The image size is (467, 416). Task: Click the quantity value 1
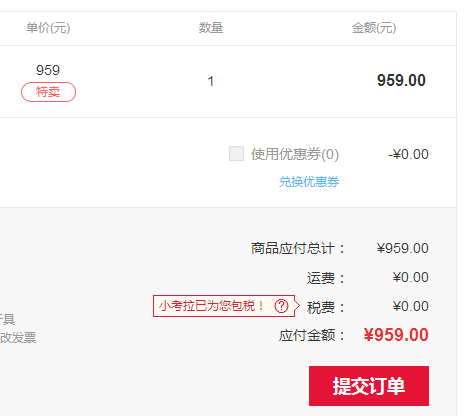click(211, 81)
